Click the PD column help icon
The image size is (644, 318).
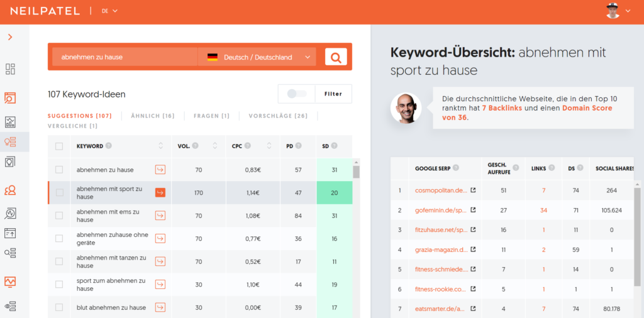tap(298, 146)
